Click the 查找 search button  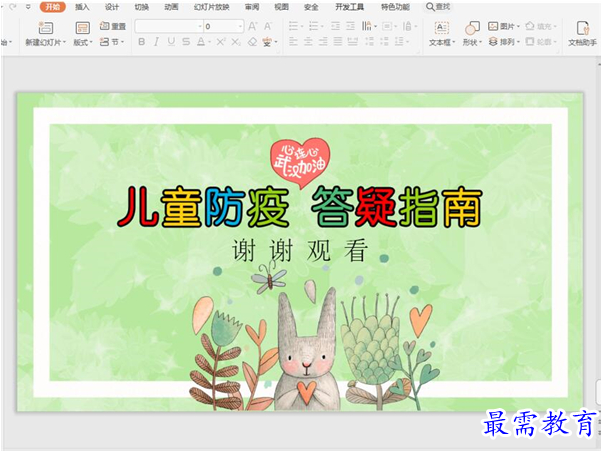438,7
